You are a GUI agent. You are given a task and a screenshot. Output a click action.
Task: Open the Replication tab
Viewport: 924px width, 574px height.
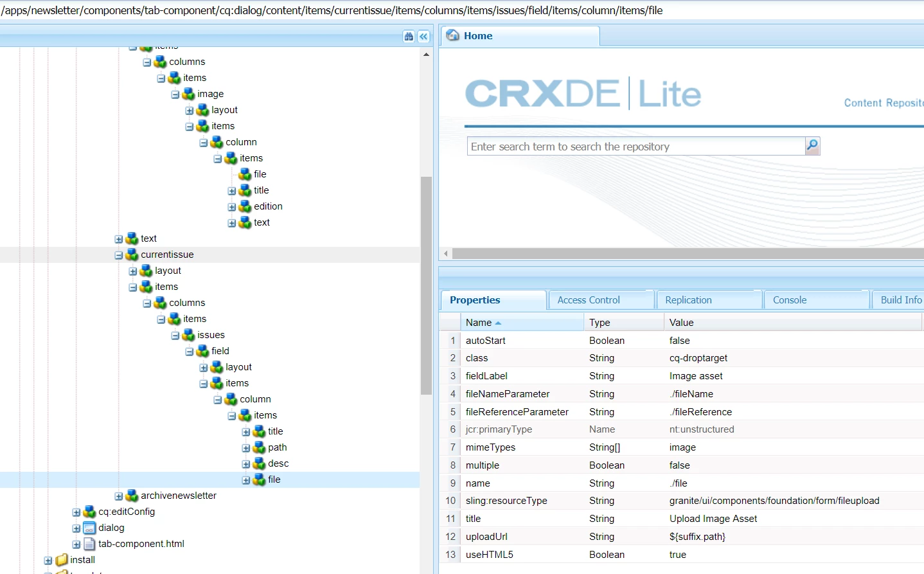point(709,300)
